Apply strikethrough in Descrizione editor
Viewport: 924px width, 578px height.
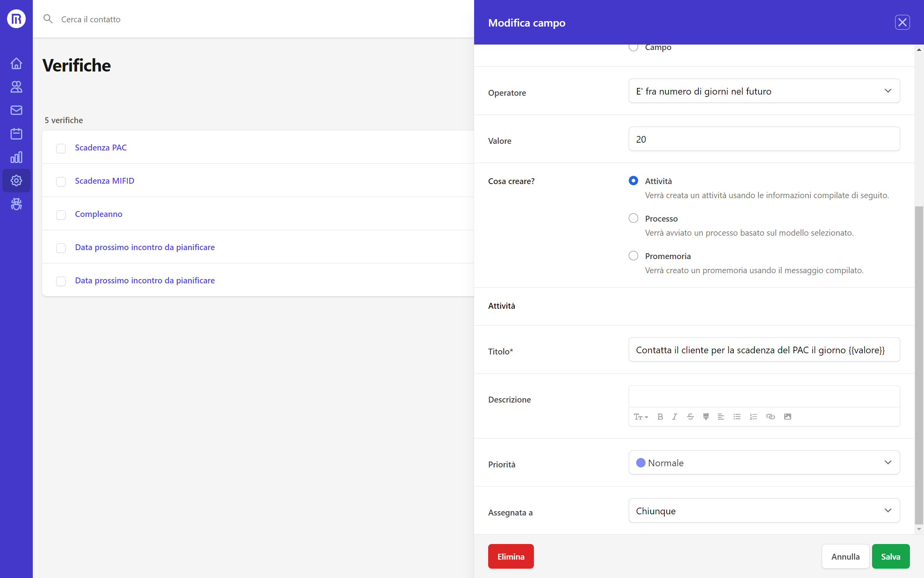pyautogui.click(x=690, y=417)
